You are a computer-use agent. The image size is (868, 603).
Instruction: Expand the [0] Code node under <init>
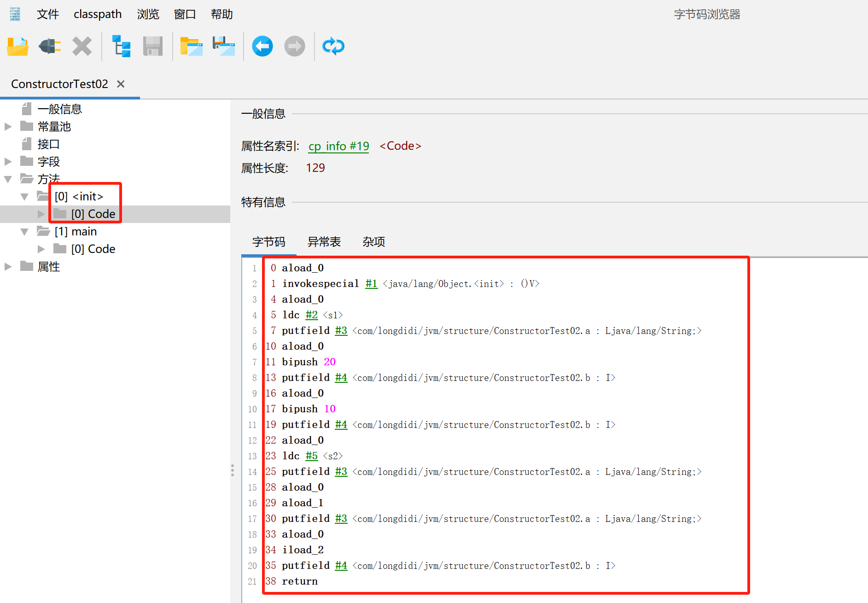tap(41, 214)
